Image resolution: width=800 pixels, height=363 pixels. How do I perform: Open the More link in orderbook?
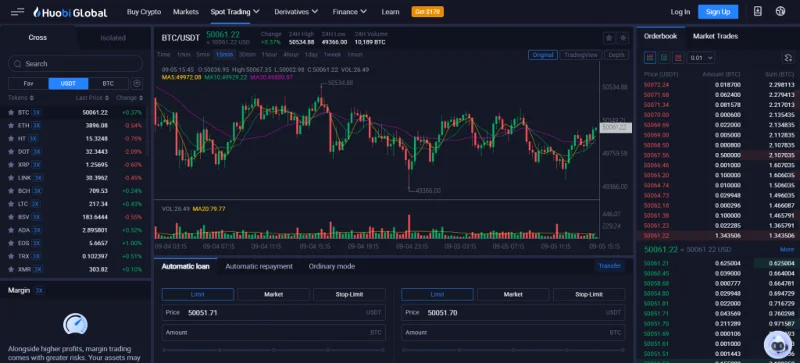coord(787,250)
